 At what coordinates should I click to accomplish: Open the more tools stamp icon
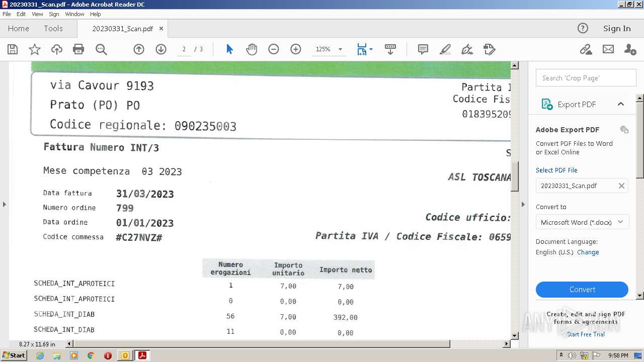click(x=489, y=49)
